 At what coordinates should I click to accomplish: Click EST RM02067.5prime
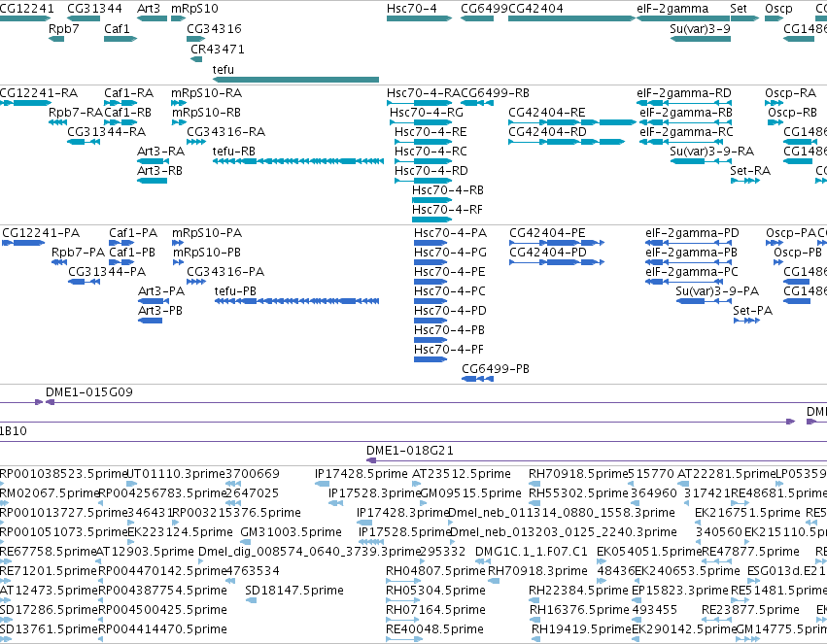tap(4, 503)
